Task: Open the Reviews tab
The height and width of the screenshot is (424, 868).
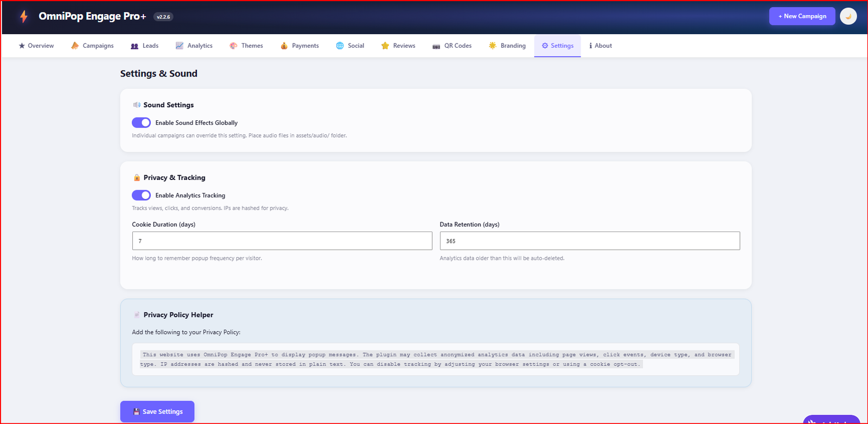Action: point(398,46)
